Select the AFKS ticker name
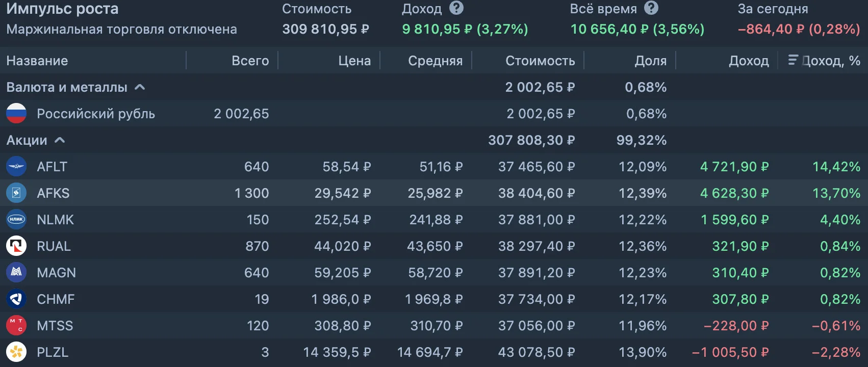This screenshot has height=367, width=868. [x=53, y=193]
